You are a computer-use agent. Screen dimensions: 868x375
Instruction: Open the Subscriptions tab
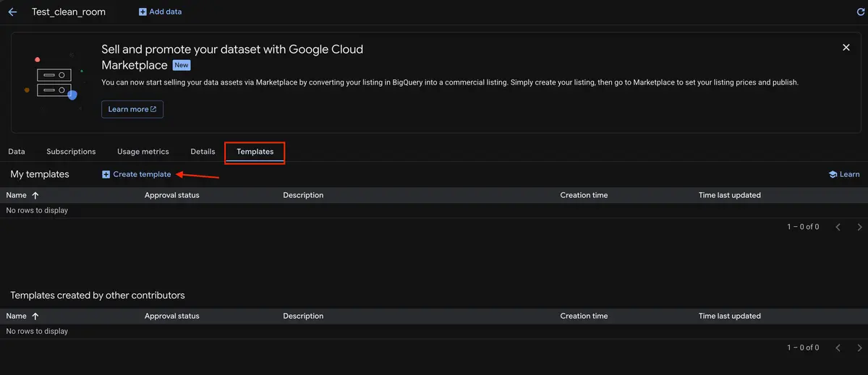click(x=71, y=152)
